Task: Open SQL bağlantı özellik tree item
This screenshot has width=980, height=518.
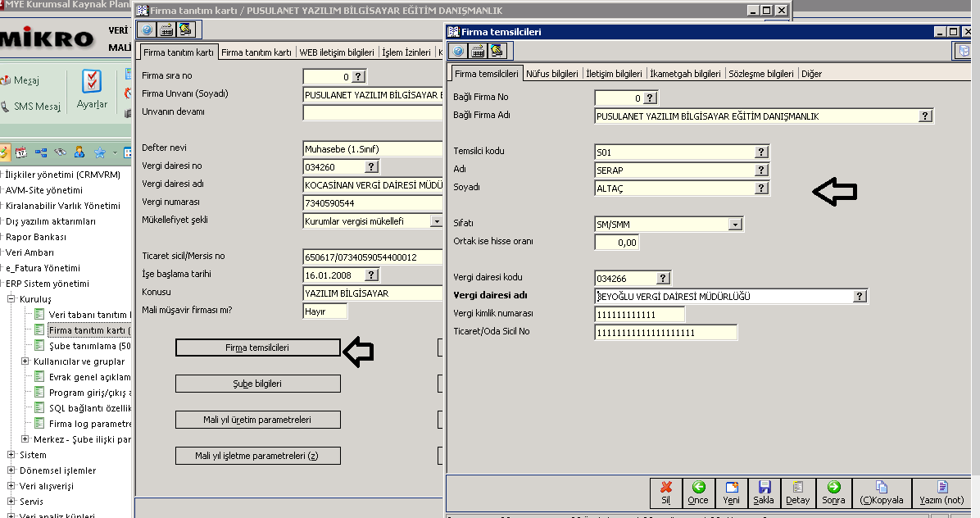Action: 83,408
